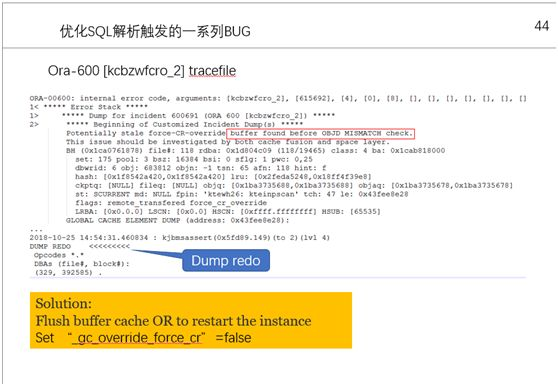Click the 'ORA-00600: internal error code' line
Image resolution: width=558 pixels, height=386 pixels.
278,98
